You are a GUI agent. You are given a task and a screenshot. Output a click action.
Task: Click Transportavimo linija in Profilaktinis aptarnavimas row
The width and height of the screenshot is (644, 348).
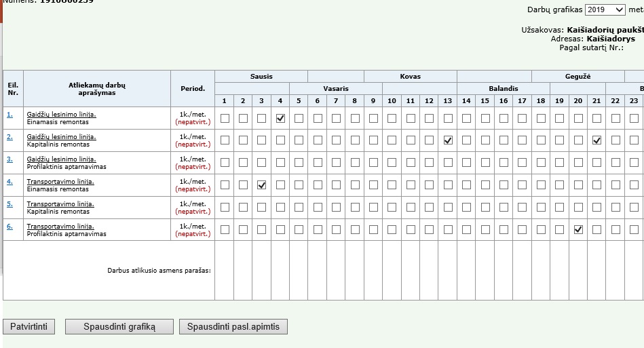point(60,226)
